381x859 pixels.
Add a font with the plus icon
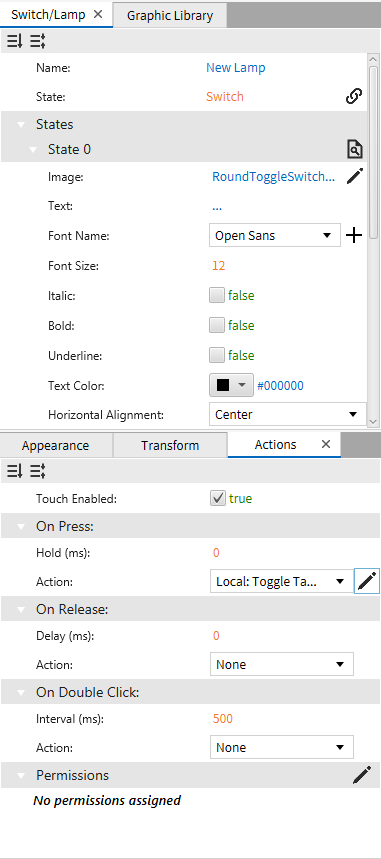pyautogui.click(x=355, y=236)
